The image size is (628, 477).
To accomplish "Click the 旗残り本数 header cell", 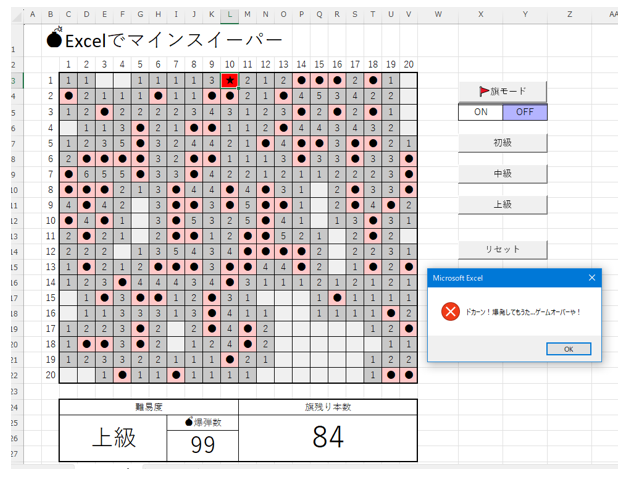I will [328, 407].
